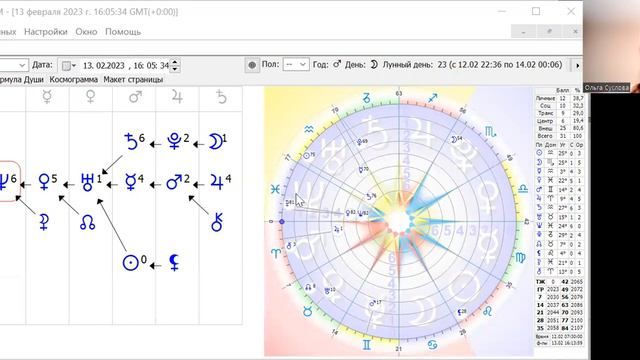The width and height of the screenshot is (640, 360).
Task: Click Saturn 6 in the soul formula
Action: (134, 141)
